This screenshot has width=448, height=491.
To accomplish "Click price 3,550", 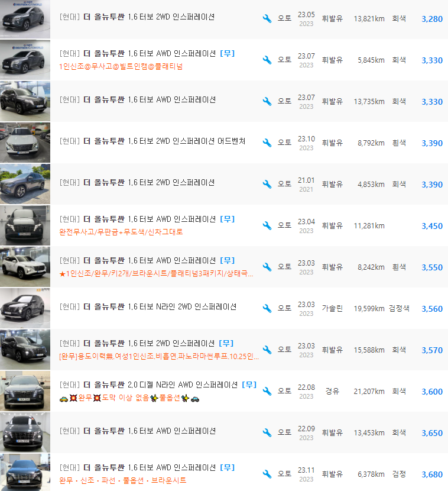I will [x=432, y=267].
